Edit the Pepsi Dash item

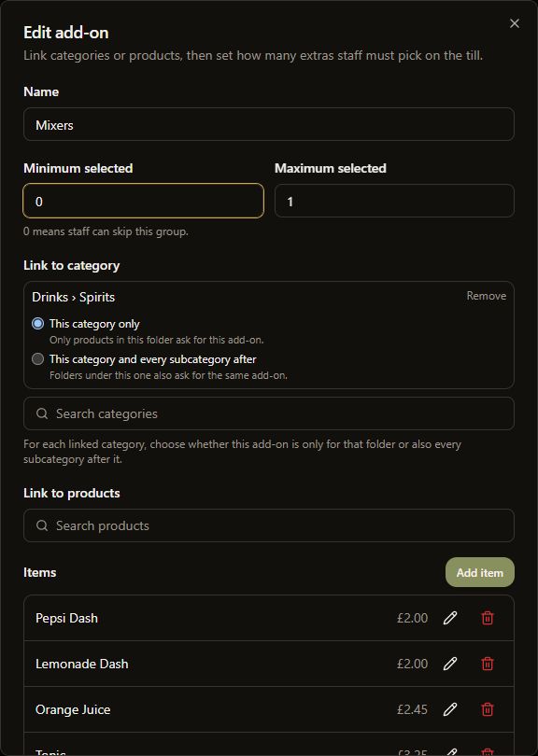click(449, 618)
